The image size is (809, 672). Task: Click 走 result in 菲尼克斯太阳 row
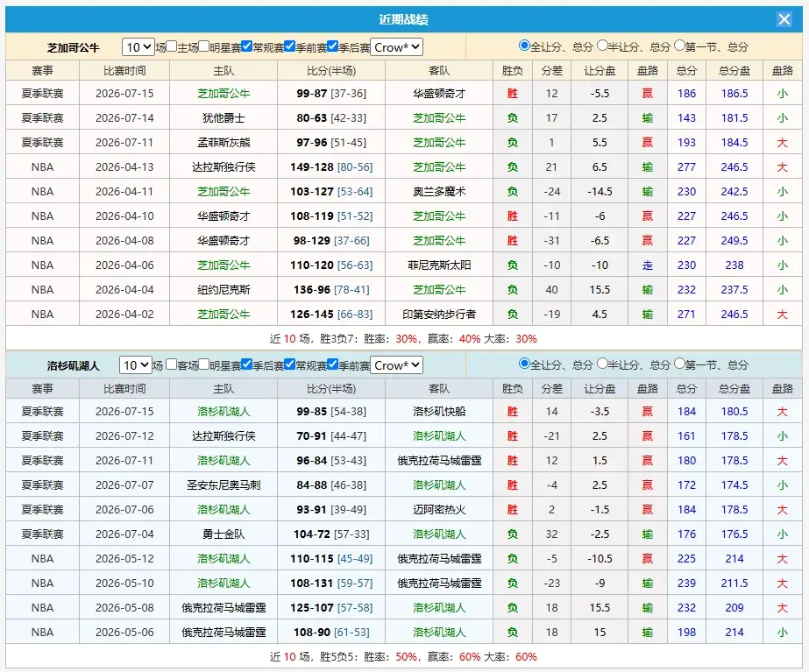click(647, 265)
